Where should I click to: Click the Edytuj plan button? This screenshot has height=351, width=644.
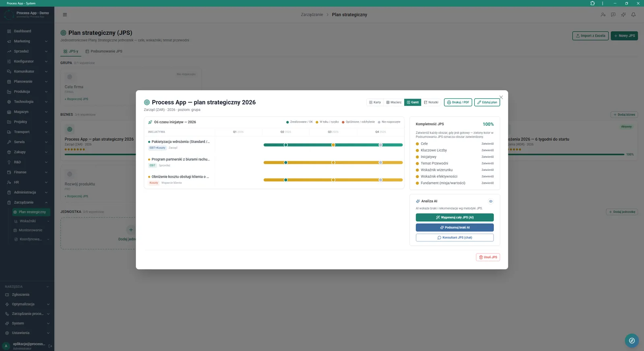point(487,102)
